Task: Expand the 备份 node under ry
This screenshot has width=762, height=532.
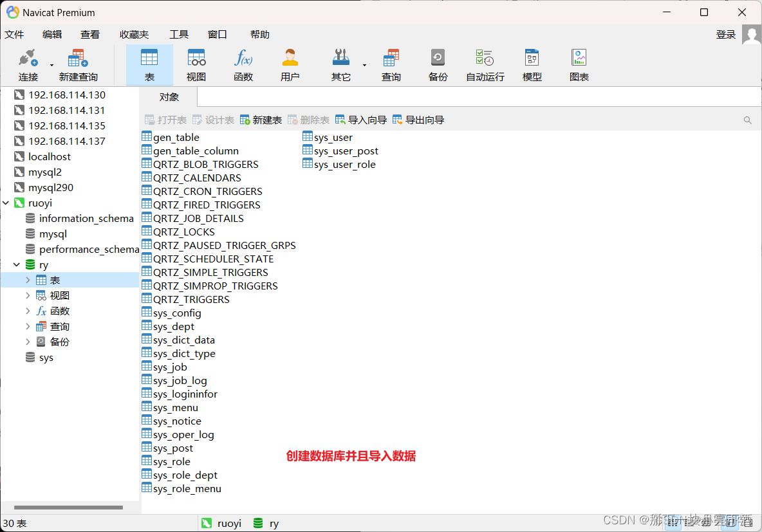Action: click(x=28, y=342)
